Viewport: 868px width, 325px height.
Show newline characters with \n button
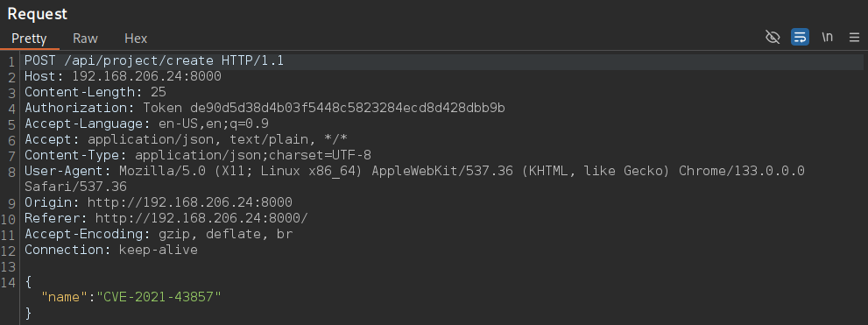(x=827, y=37)
